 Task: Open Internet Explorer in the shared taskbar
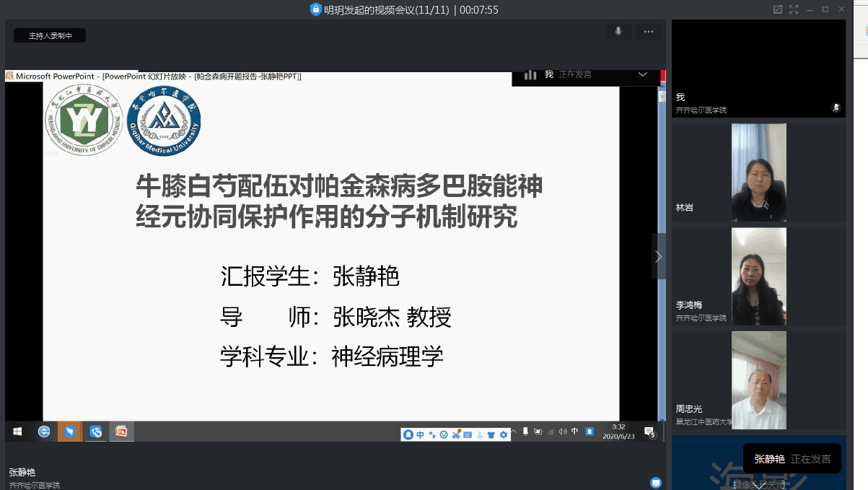[44, 432]
